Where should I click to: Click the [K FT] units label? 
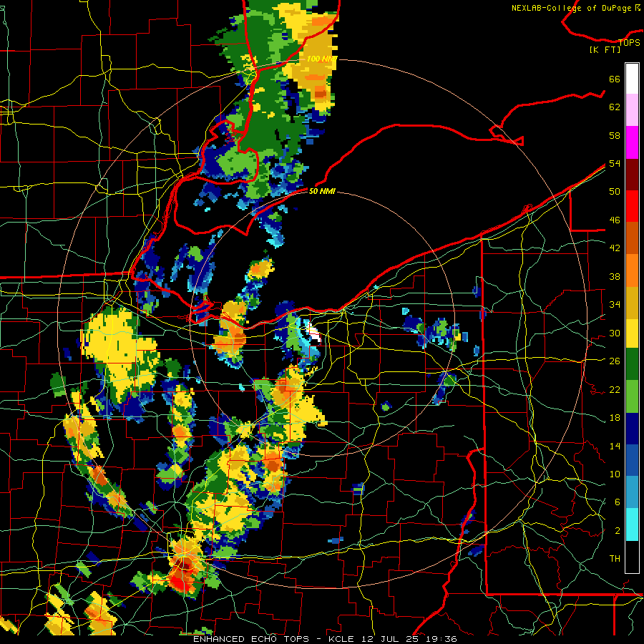[x=605, y=50]
